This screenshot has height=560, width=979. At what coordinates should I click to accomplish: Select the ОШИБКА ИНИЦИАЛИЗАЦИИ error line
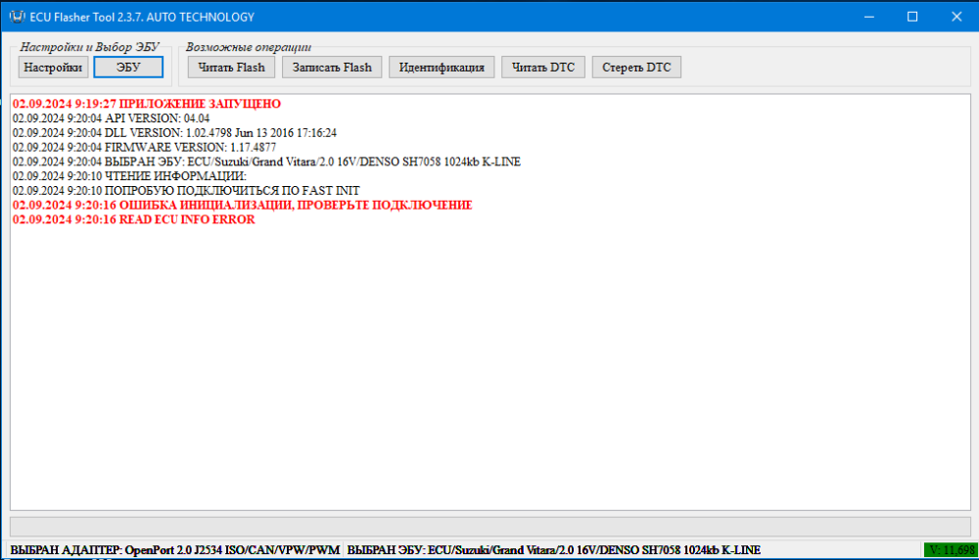click(x=242, y=206)
